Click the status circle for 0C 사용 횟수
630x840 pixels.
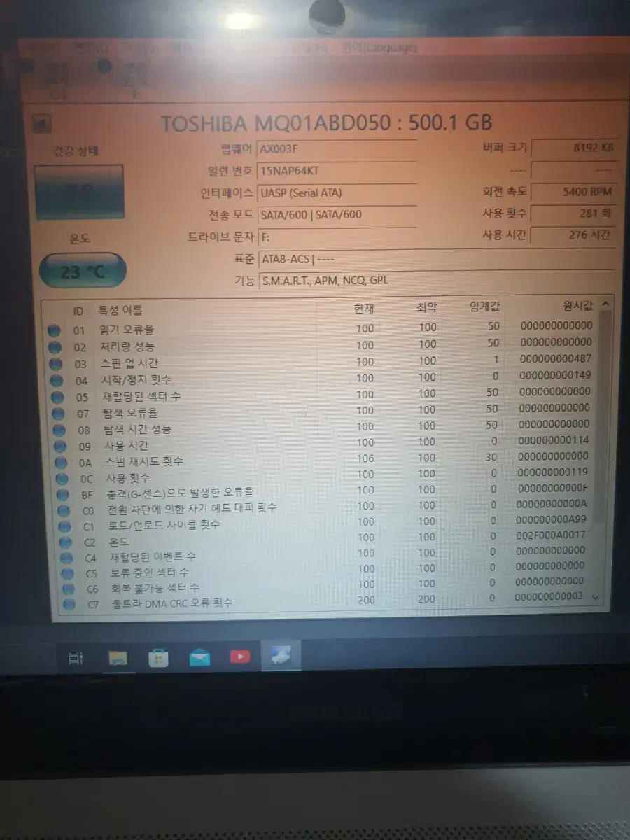coord(62,479)
